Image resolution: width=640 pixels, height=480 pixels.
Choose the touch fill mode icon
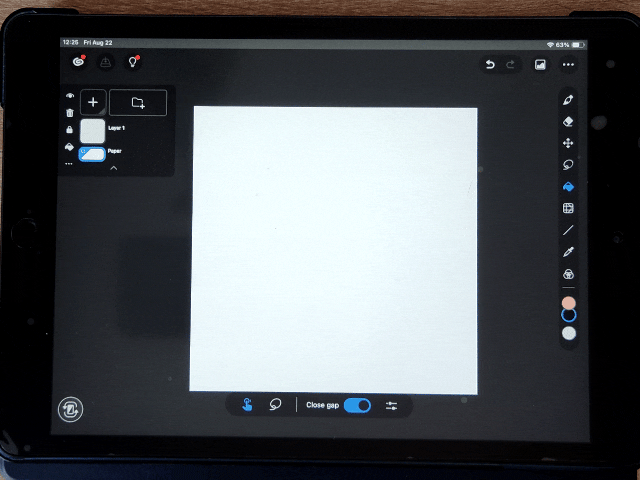tap(247, 404)
